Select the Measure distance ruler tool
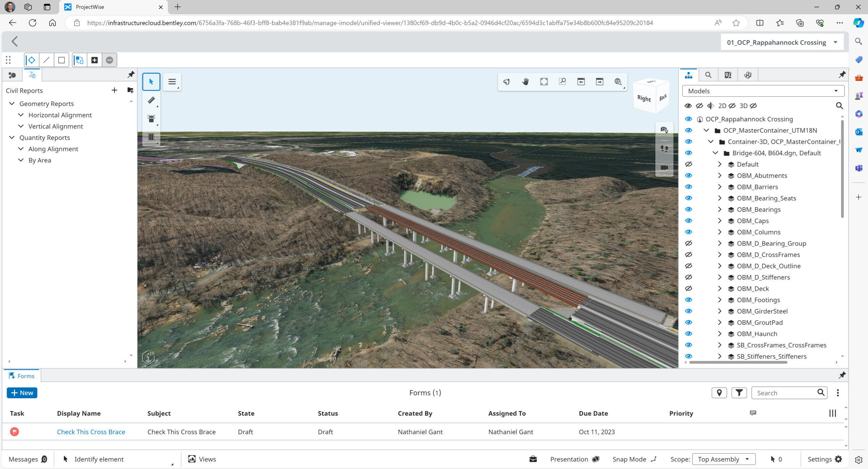 [151, 100]
